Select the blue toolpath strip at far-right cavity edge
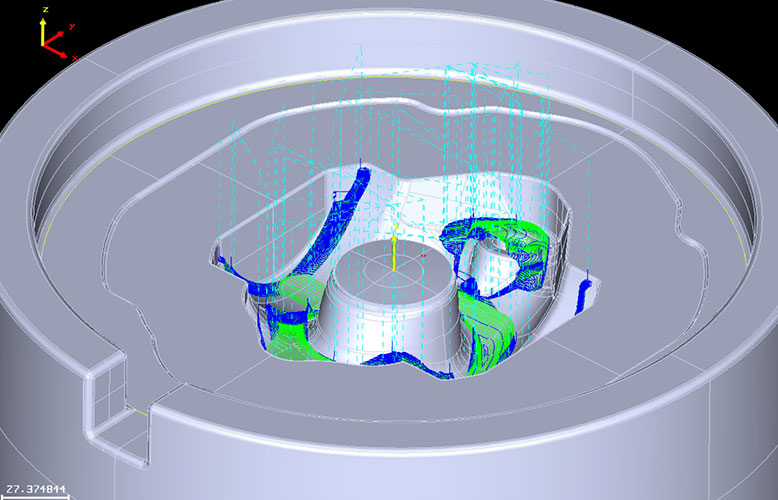 tap(587, 290)
